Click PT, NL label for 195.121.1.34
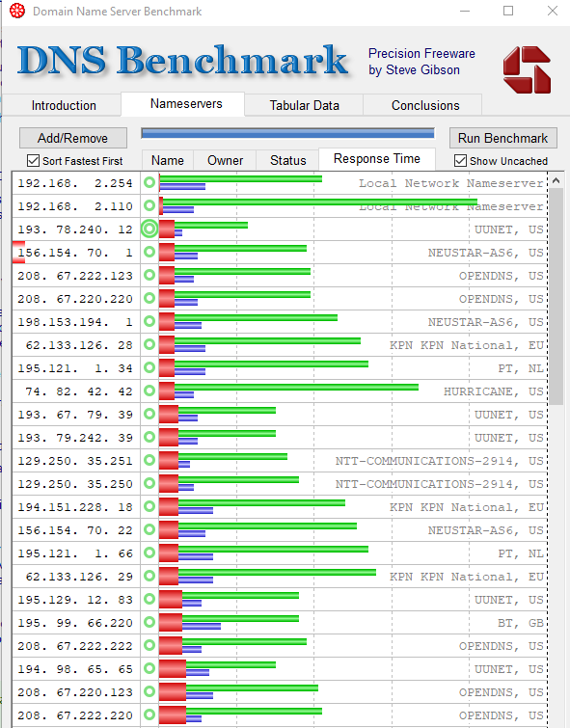Screen dimensions: 570x728 coord(520,368)
